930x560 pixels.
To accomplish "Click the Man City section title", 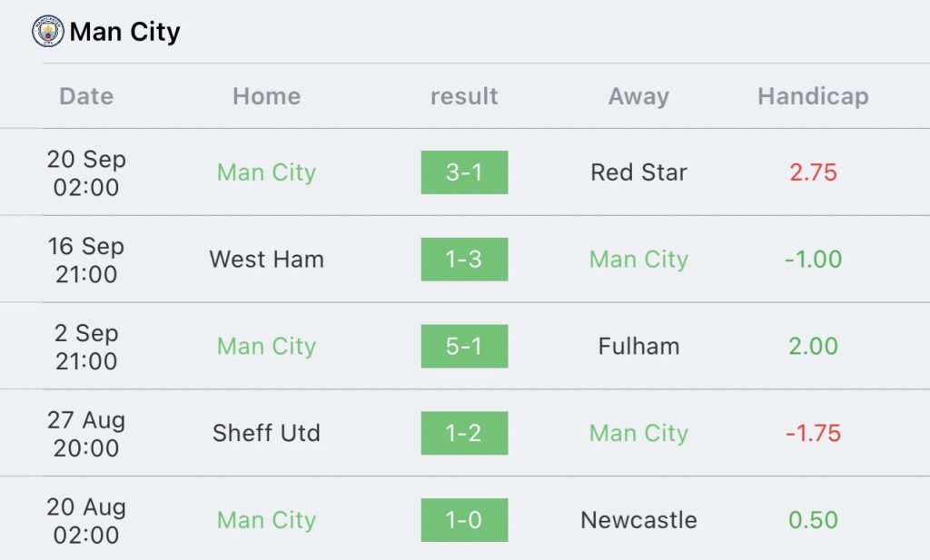I will pyautogui.click(x=124, y=32).
